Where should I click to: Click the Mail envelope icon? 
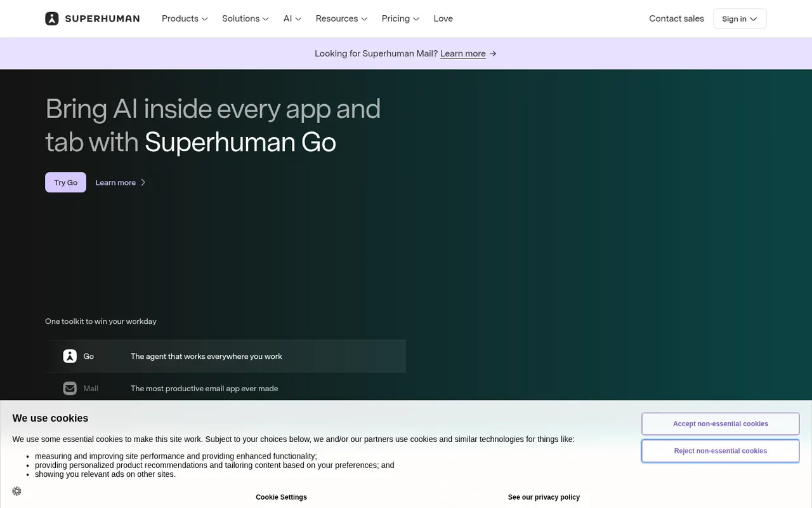point(70,388)
